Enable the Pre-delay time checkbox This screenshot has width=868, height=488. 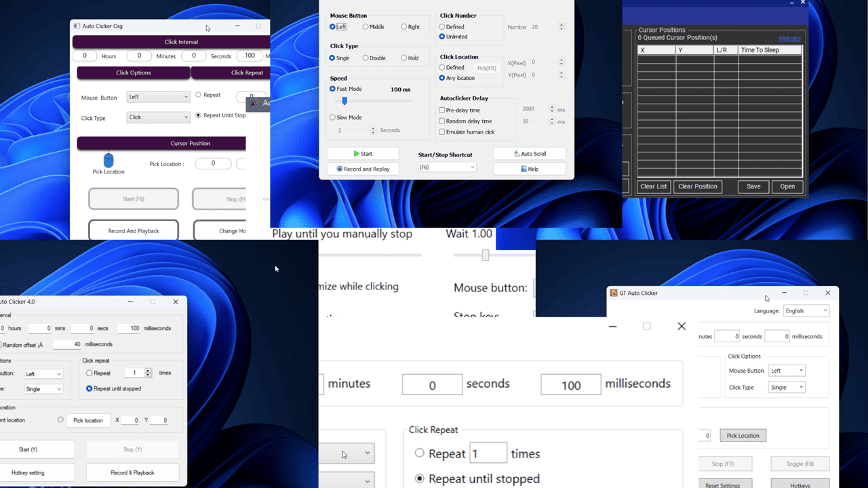pyautogui.click(x=442, y=110)
